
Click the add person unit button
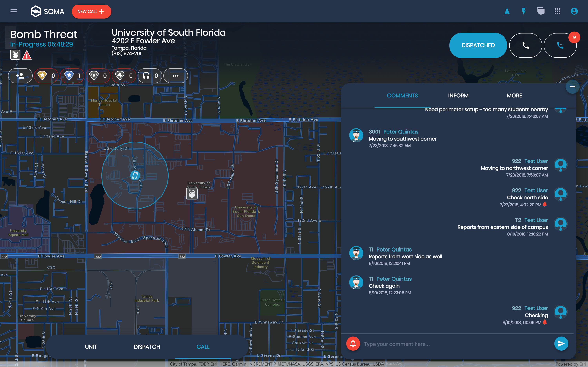click(20, 76)
